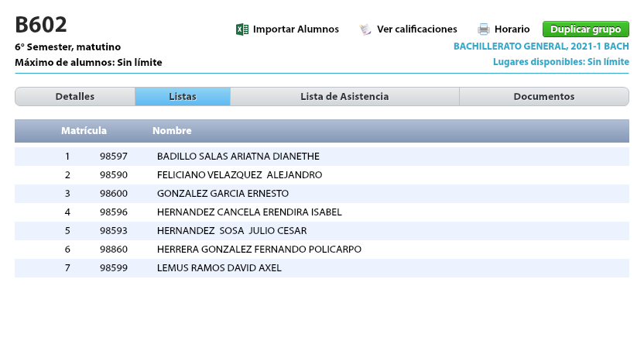Click the printer icon next to Horario

[x=484, y=29]
